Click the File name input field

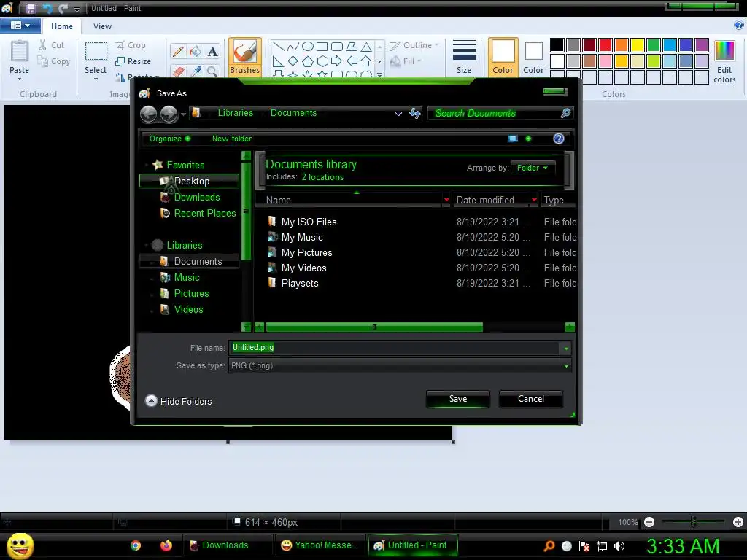395,348
